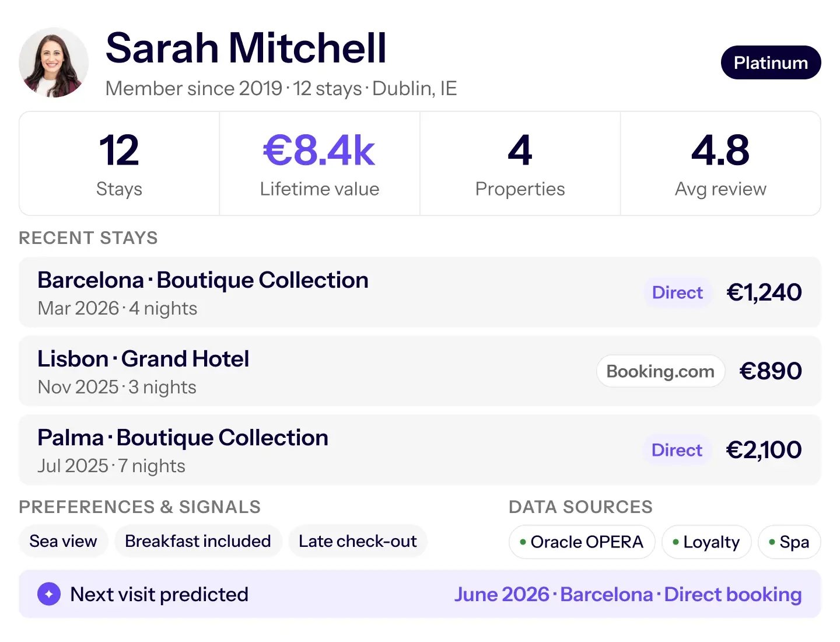The image size is (840, 642).
Task: Click the €890 amount on the Lisbon stay
Action: pyautogui.click(x=771, y=371)
